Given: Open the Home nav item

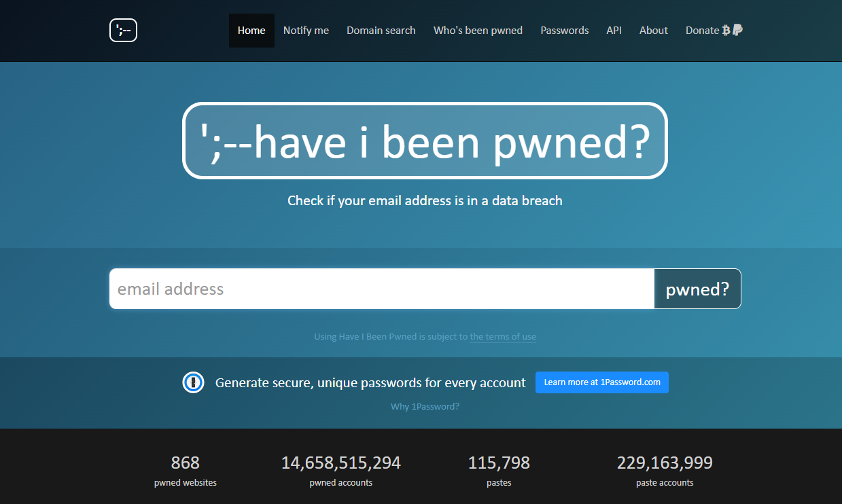Looking at the screenshot, I should [x=251, y=31].
